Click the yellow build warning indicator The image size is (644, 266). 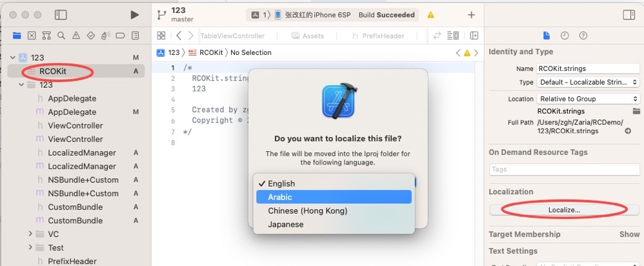click(x=430, y=15)
